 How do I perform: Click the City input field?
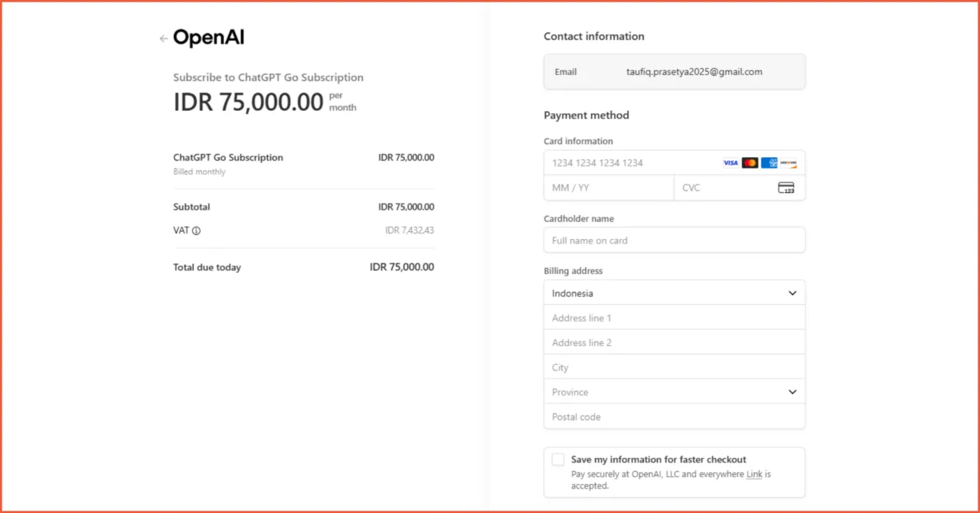click(x=674, y=368)
